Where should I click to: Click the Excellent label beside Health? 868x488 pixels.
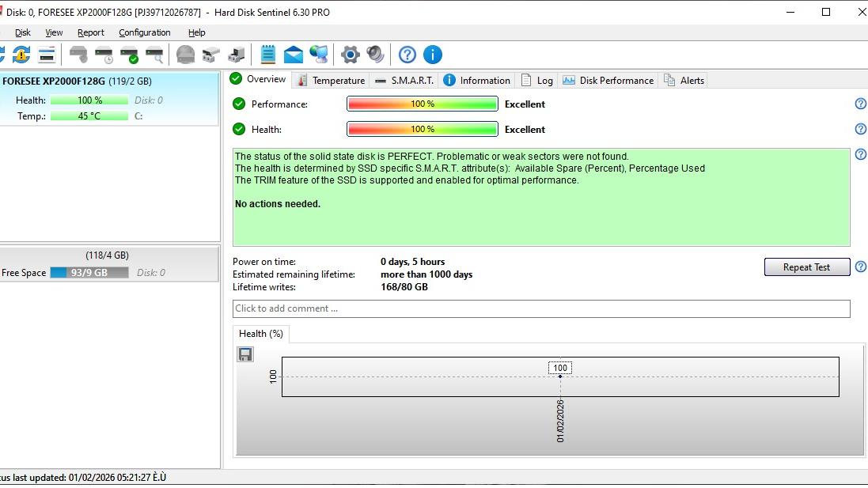525,130
